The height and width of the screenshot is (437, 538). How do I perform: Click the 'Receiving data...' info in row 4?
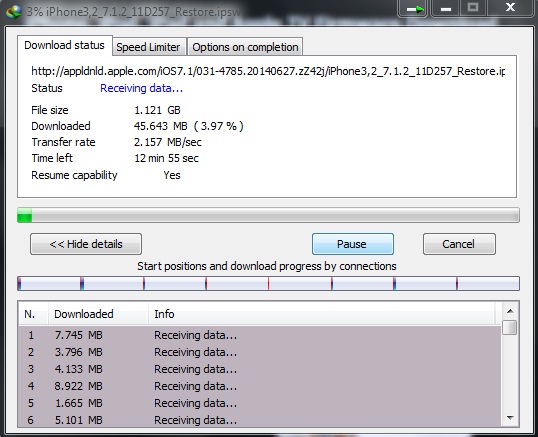pos(196,386)
